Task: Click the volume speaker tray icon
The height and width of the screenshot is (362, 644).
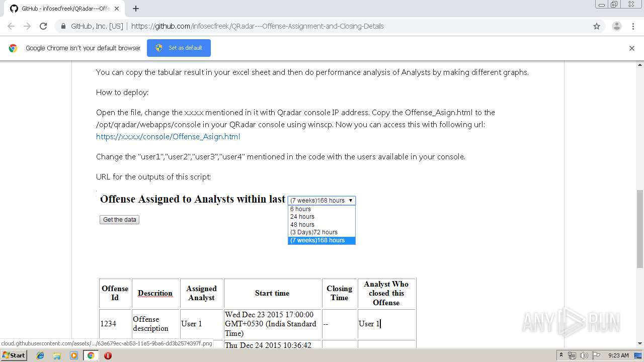Action: coord(584,355)
